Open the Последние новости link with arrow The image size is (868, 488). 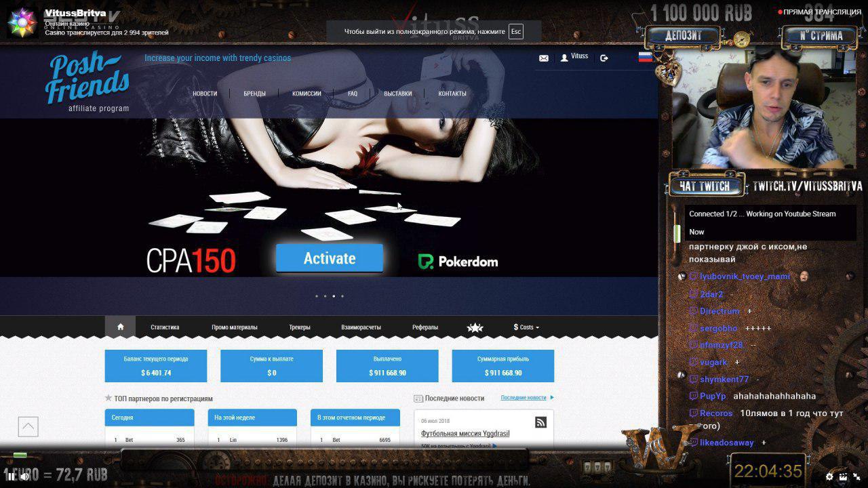[x=527, y=398]
